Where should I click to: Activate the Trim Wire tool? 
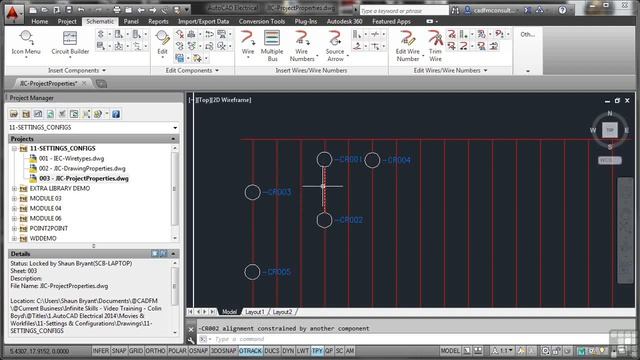coord(435,46)
